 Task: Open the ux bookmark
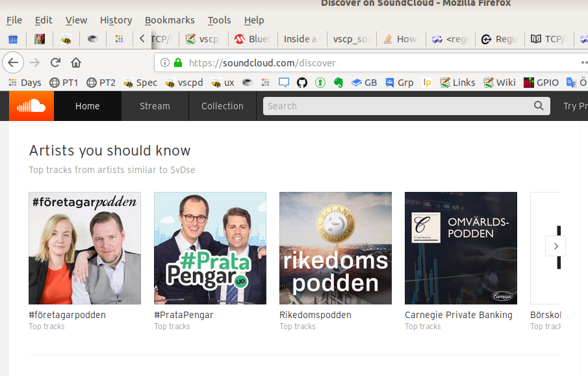[x=223, y=83]
